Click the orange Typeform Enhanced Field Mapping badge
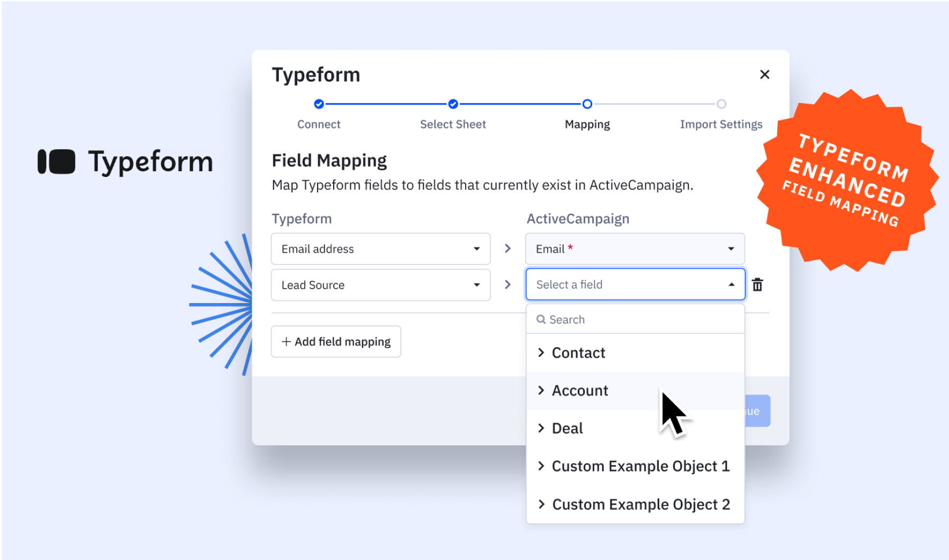 pyautogui.click(x=847, y=181)
